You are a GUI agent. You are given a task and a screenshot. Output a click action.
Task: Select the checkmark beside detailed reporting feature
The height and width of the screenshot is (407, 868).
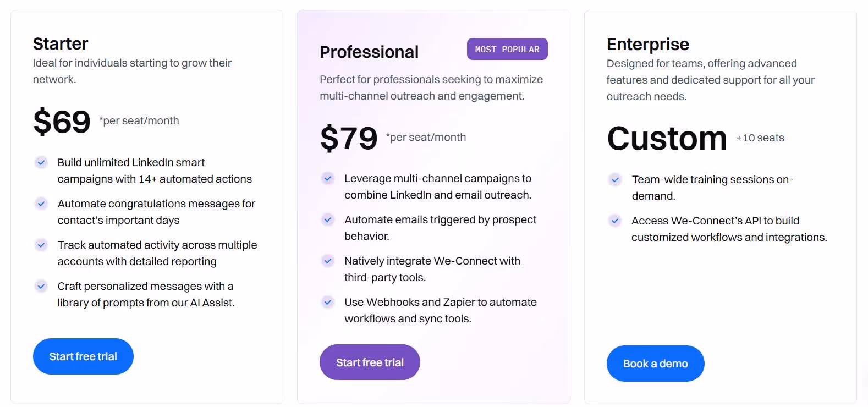(x=41, y=245)
